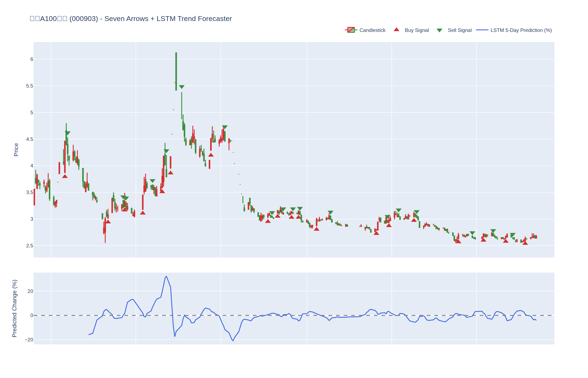Click the green Sell Signal legend triangle
588x378 pixels.
coord(439,30)
